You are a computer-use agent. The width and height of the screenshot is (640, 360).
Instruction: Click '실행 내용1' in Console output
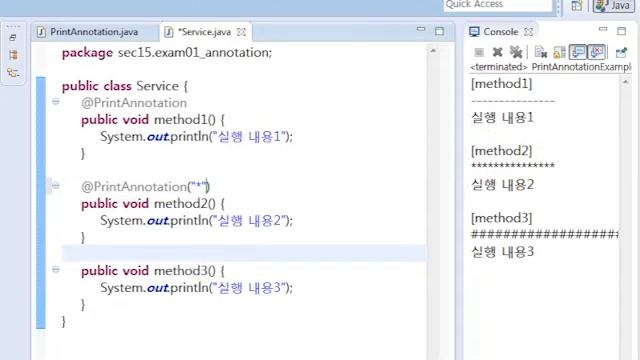pos(502,118)
